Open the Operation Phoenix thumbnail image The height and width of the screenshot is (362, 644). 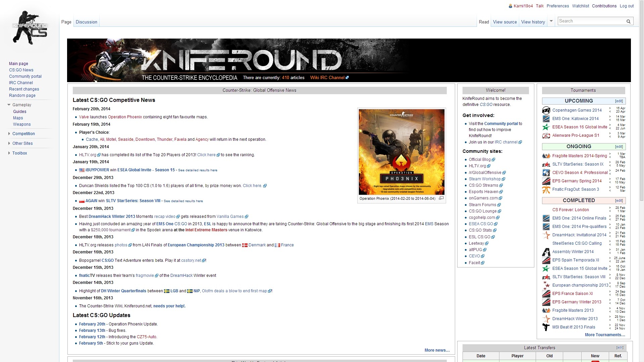coord(401,152)
